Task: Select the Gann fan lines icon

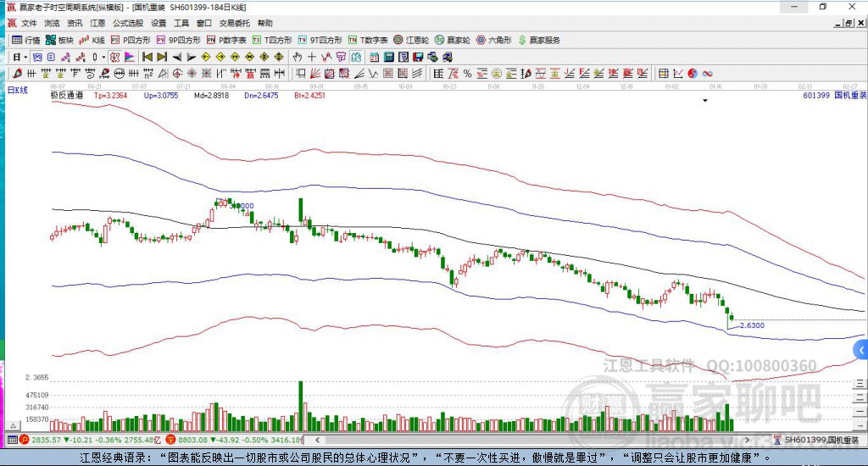Action: click(315, 74)
